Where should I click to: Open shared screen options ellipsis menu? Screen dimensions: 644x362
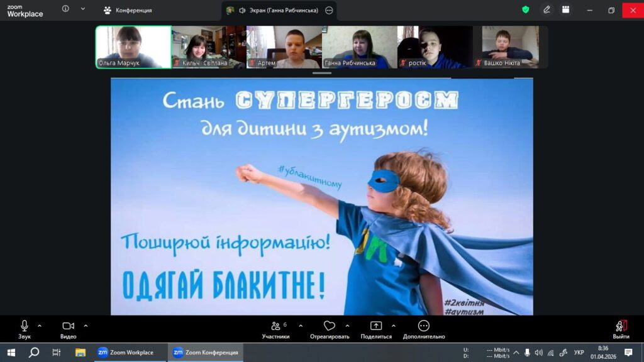(328, 10)
